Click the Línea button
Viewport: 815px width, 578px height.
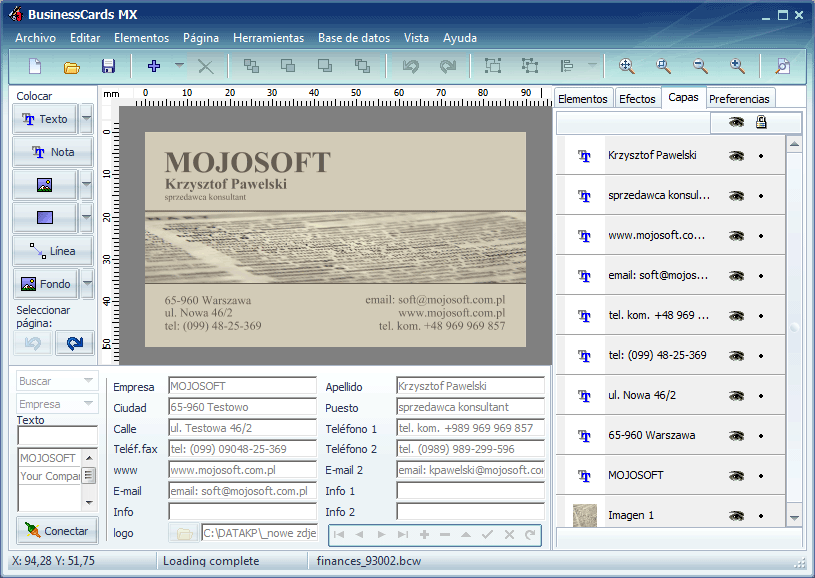pyautogui.click(x=52, y=251)
